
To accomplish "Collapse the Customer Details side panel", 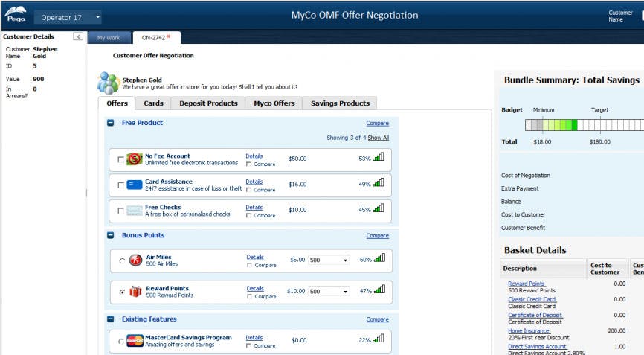I will click(x=77, y=36).
